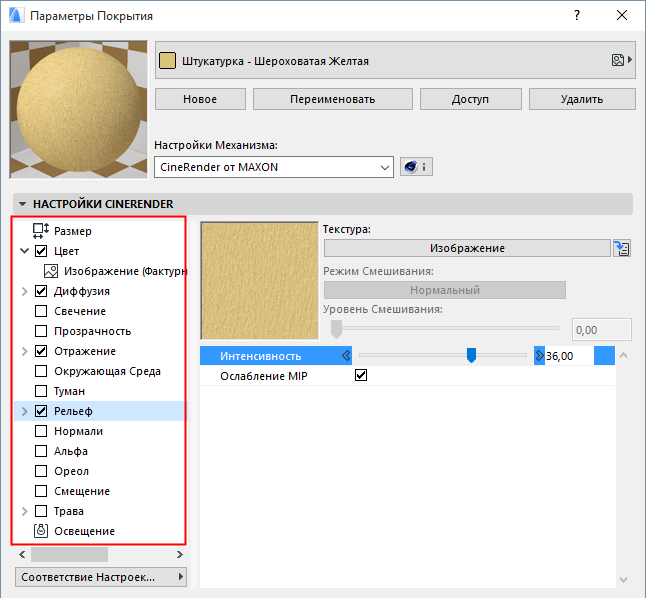The height and width of the screenshot is (598, 646).
Task: Select the Нормали channel label
Action: 78,431
